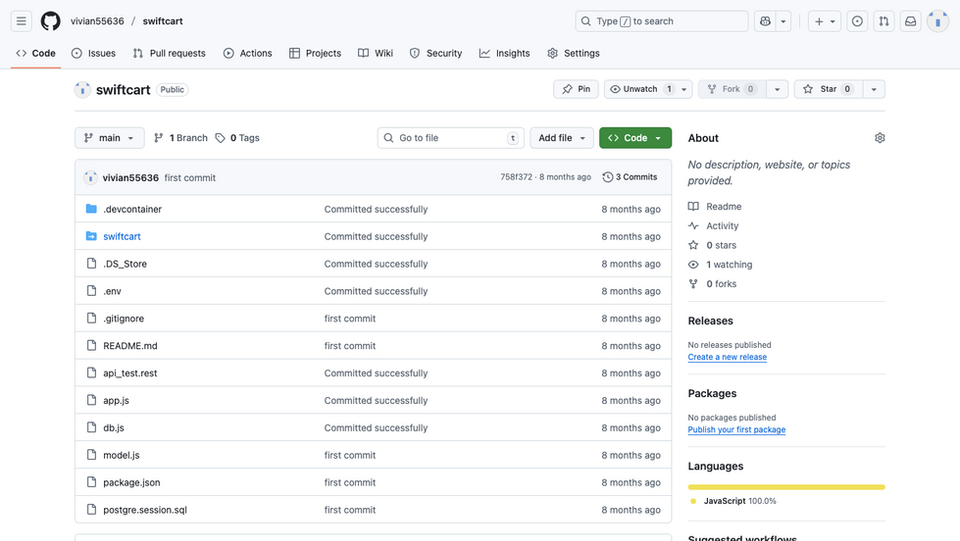
Task: Expand the main branch selector
Action: pos(110,138)
